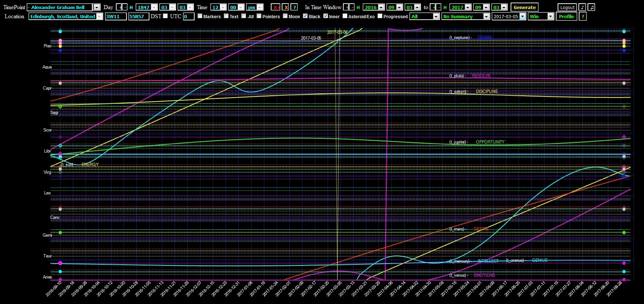Viewport: 644px width, 304px height.
Task: Click the Logout button
Action: tap(567, 7)
